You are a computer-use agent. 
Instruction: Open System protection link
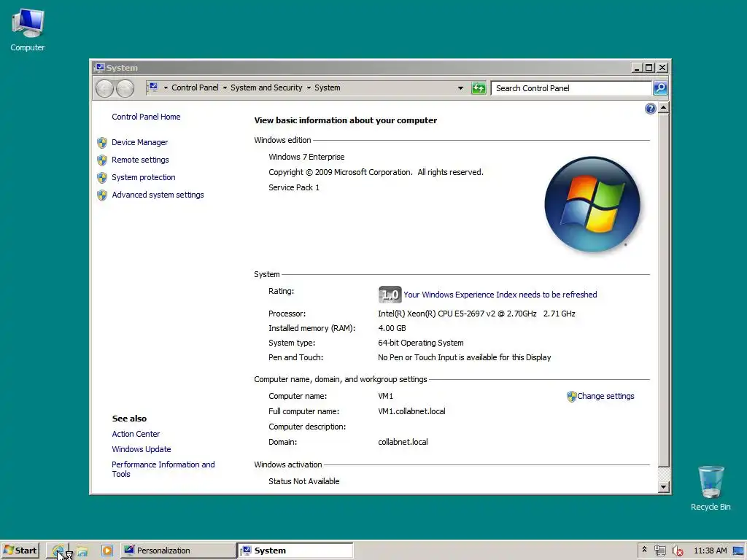click(144, 177)
